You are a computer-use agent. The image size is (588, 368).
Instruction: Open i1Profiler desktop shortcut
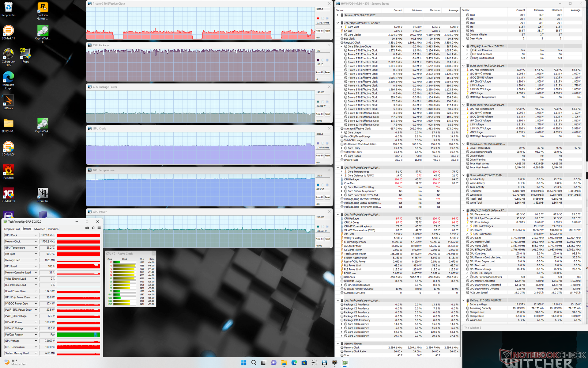[x=43, y=195]
